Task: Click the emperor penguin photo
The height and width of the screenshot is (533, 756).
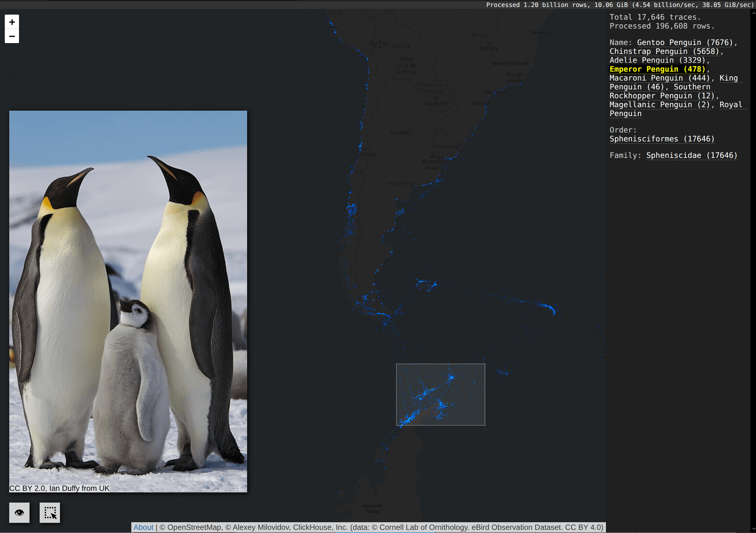Action: pos(128,301)
